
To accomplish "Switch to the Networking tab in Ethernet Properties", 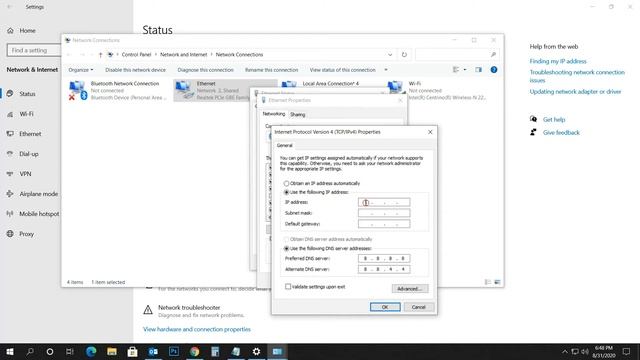I will (x=274, y=114).
